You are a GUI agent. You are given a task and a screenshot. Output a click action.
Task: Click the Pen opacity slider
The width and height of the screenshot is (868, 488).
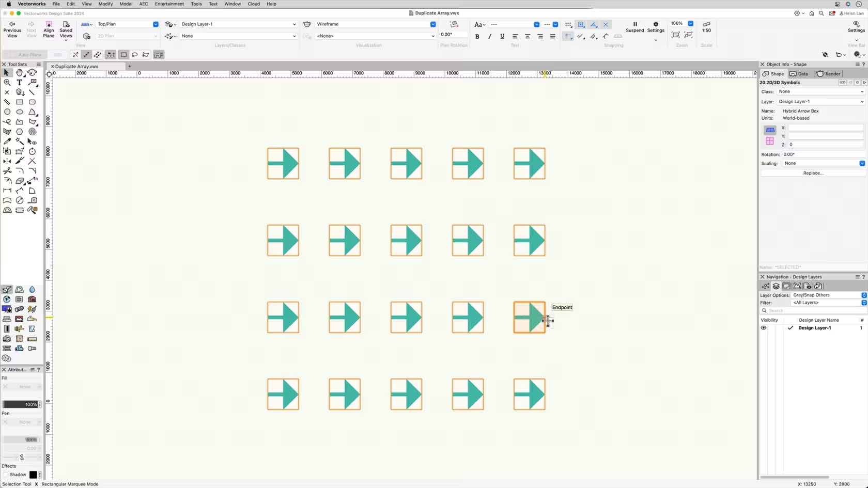20,439
